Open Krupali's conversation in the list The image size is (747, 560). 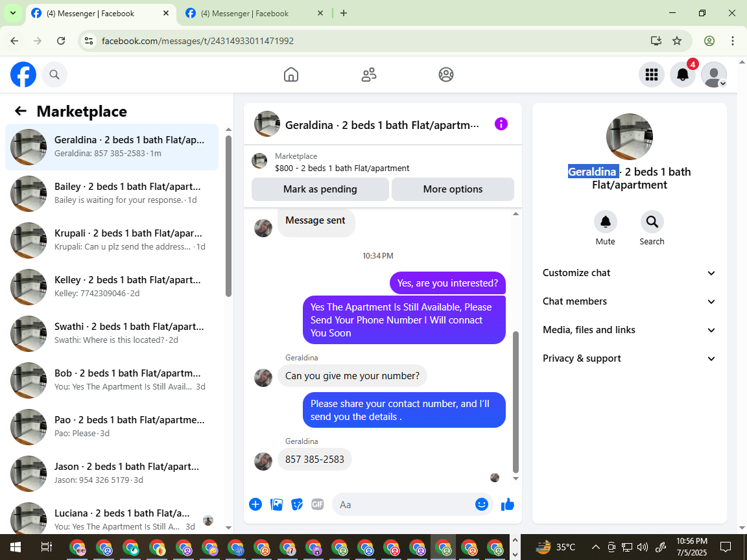(112, 240)
